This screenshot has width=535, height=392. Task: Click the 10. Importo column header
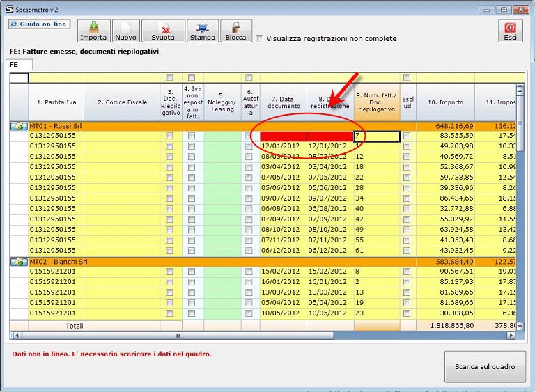point(446,102)
